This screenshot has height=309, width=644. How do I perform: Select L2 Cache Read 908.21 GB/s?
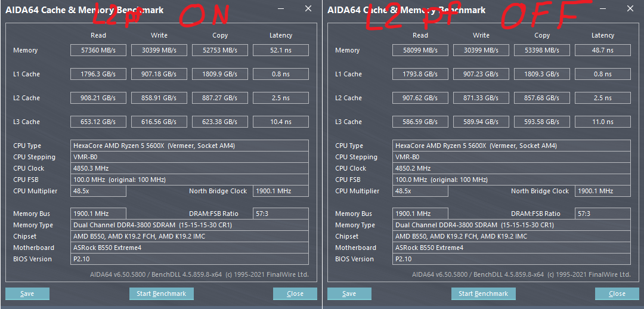point(98,98)
